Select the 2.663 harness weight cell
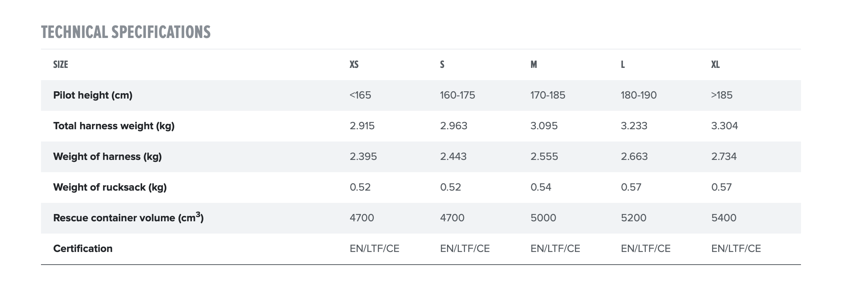The width and height of the screenshot is (868, 293). pyautogui.click(x=634, y=156)
